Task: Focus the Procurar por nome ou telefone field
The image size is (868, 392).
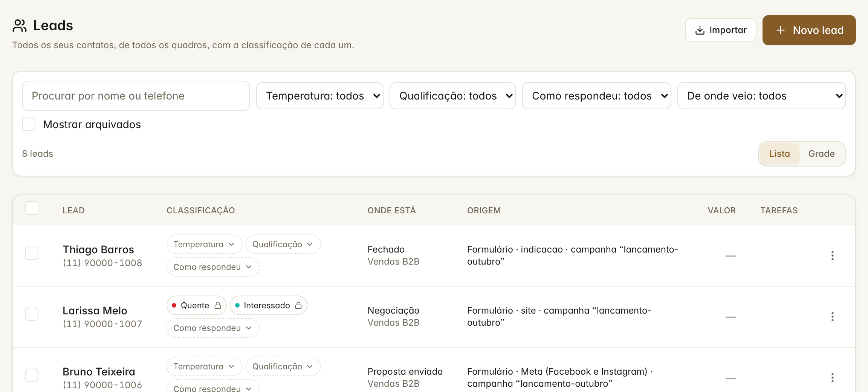Action: click(x=136, y=96)
